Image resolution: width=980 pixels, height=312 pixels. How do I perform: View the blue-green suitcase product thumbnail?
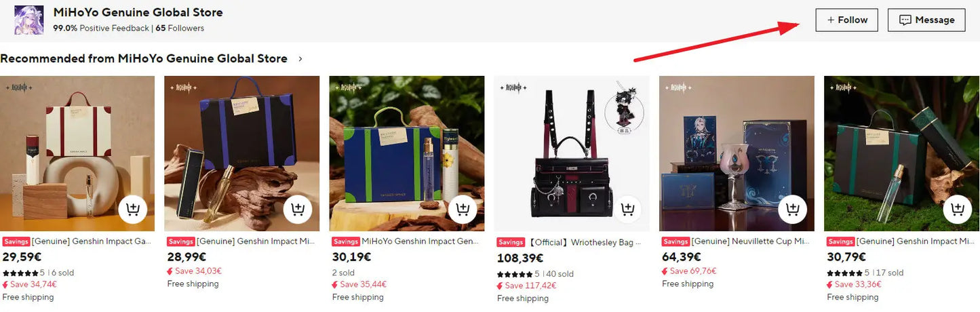[x=407, y=153]
